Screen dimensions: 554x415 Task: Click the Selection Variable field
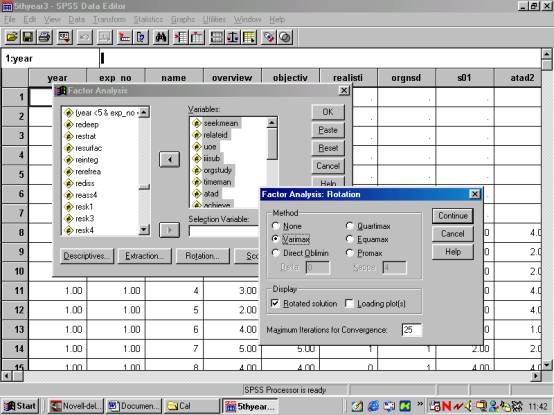point(224,231)
